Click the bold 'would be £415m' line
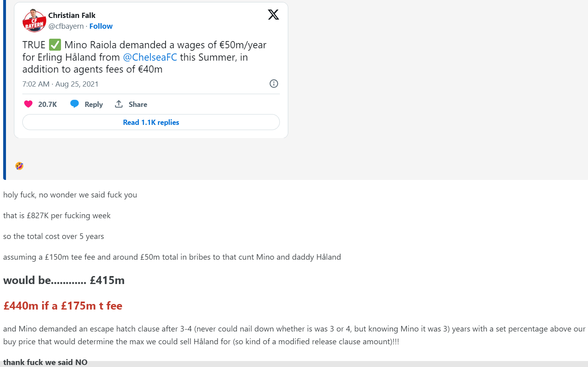Image resolution: width=588 pixels, height=367 pixels. click(64, 280)
